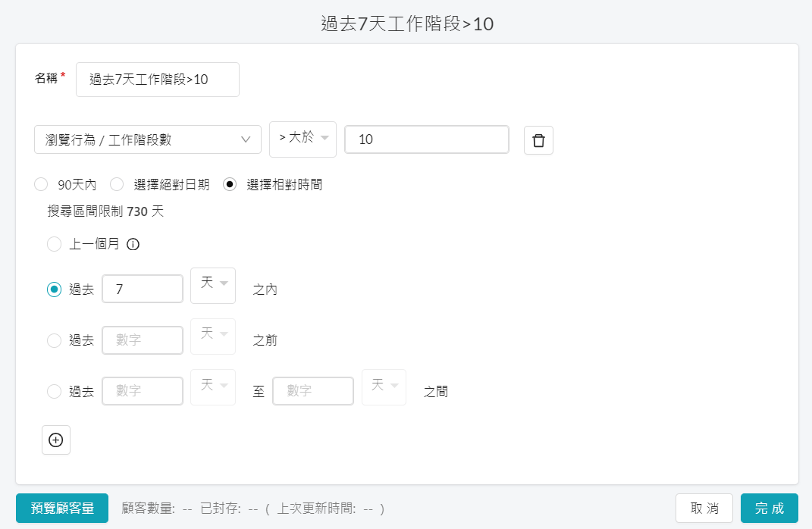Open the 天 unit dropdown for 之內
812x529 pixels.
pos(213,285)
